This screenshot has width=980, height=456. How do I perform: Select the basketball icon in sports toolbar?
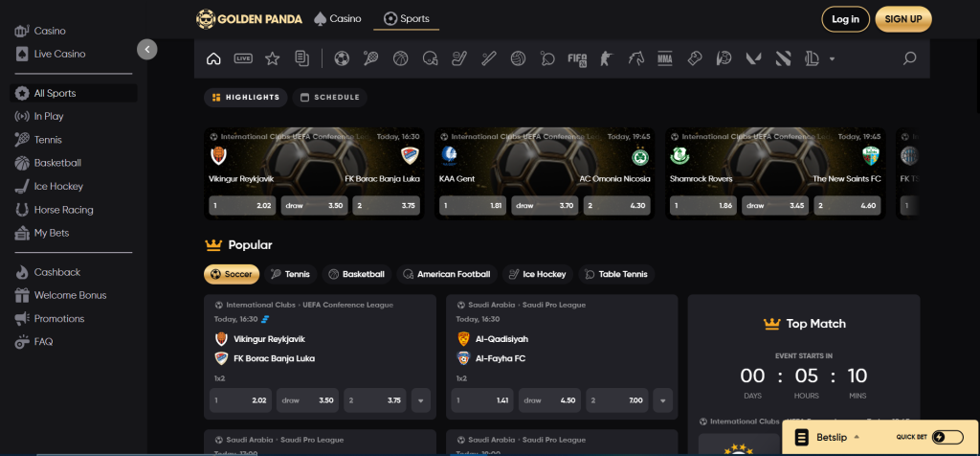400,59
